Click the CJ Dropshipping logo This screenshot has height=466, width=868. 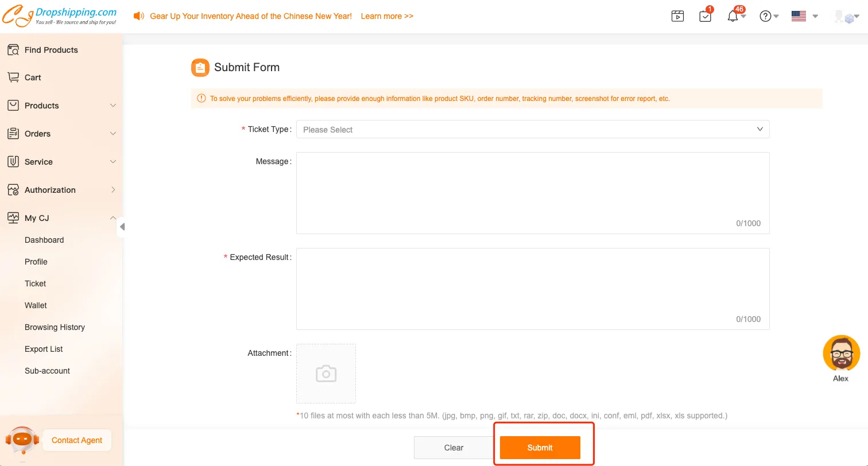point(60,16)
